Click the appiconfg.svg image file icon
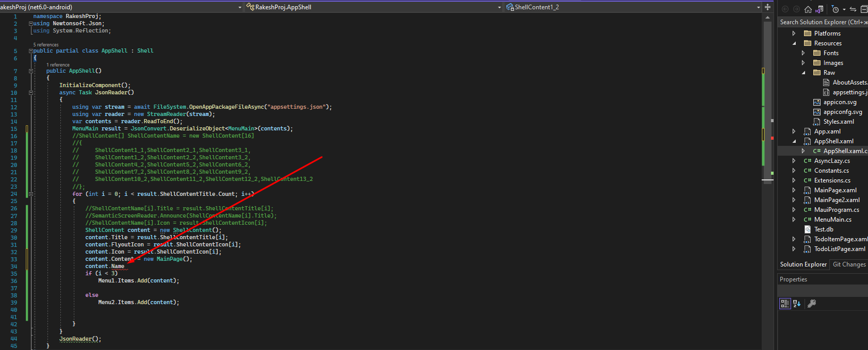Viewport: 868px width, 350px height. click(817, 112)
